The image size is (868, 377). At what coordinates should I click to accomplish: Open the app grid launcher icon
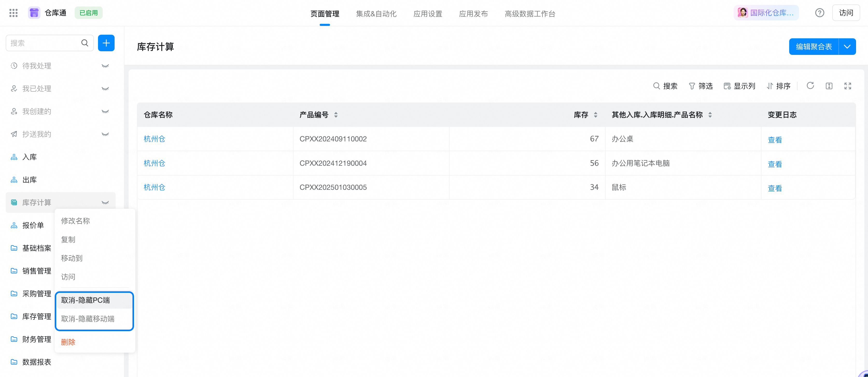(13, 13)
